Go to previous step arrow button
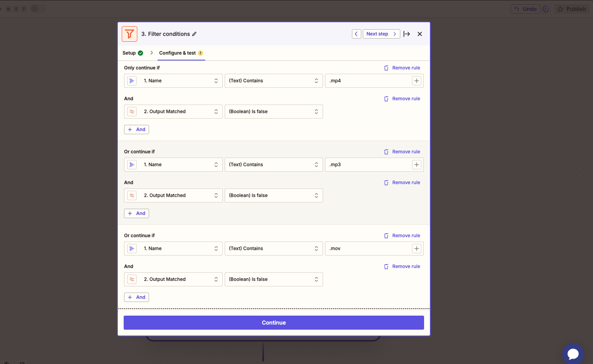This screenshot has width=593, height=364. pyautogui.click(x=356, y=34)
